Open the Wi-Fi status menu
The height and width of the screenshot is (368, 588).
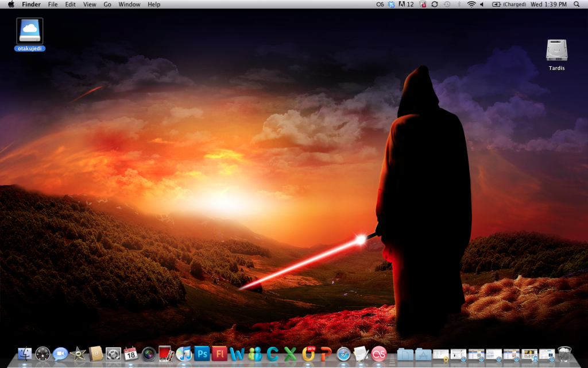[471, 4]
